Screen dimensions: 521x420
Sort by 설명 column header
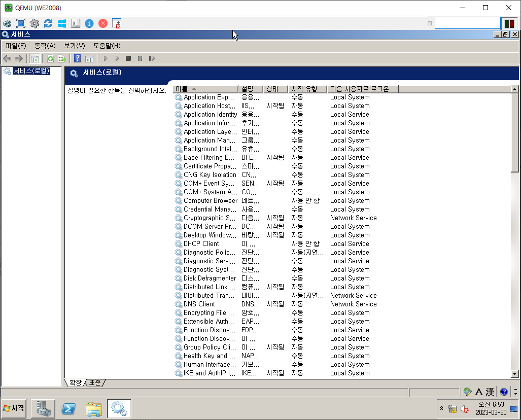click(x=251, y=89)
